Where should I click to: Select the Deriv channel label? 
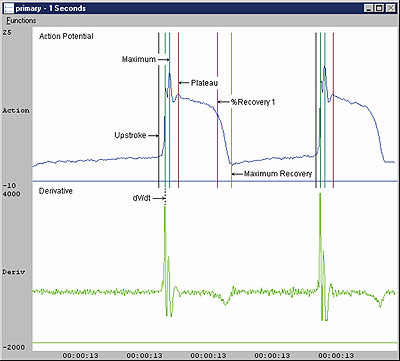pyautogui.click(x=13, y=272)
